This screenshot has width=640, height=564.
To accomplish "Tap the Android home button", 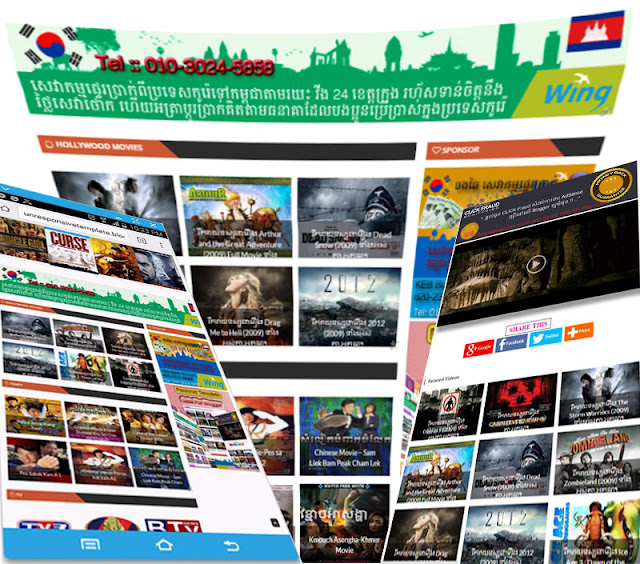I will (x=164, y=544).
